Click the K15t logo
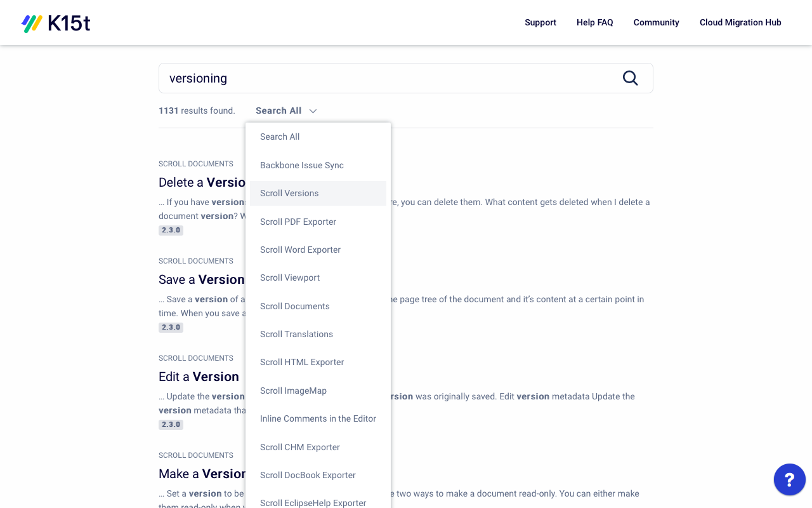This screenshot has height=508, width=812. [56, 23]
